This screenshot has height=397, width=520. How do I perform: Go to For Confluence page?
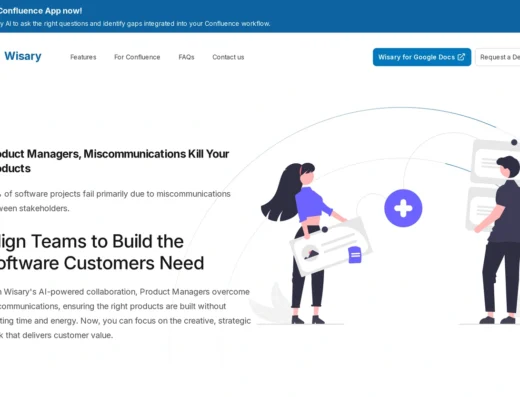pos(137,57)
